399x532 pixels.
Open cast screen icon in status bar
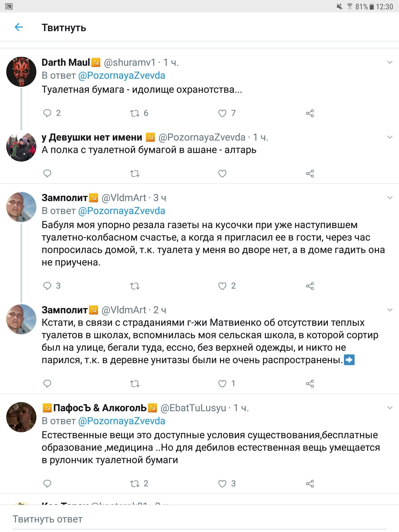(9, 6)
